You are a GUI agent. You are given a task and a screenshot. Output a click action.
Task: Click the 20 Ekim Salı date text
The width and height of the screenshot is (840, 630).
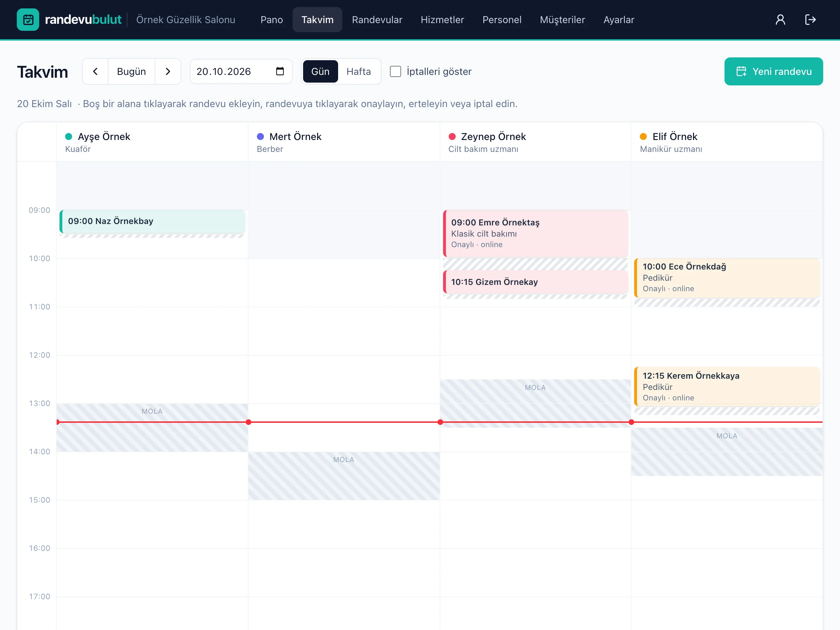[x=44, y=104]
